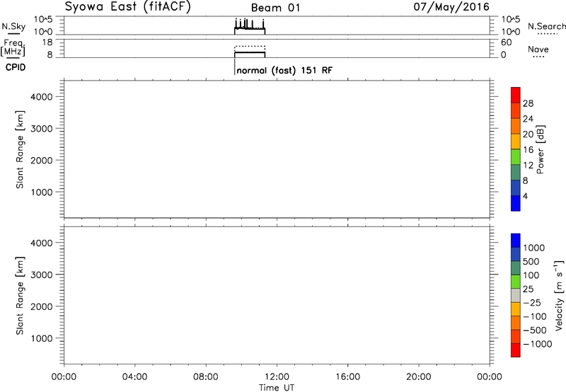Select red Velocity swatch below -1000
This screenshot has width=566, height=392.
coord(516,350)
